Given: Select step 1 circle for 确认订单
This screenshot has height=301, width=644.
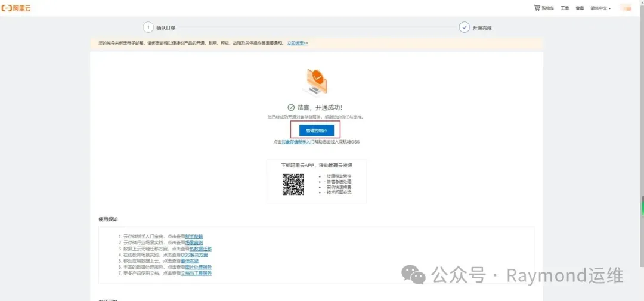Looking at the screenshot, I should click(x=148, y=27).
